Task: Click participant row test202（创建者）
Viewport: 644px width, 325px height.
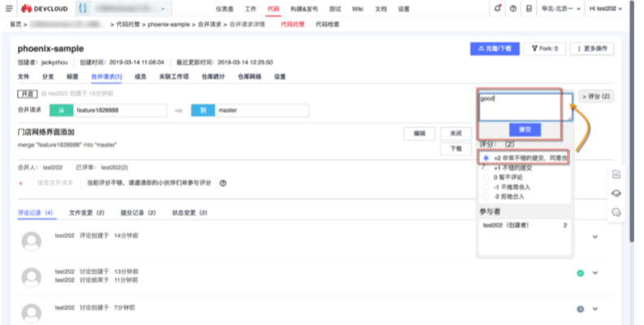Action: [x=525, y=225]
